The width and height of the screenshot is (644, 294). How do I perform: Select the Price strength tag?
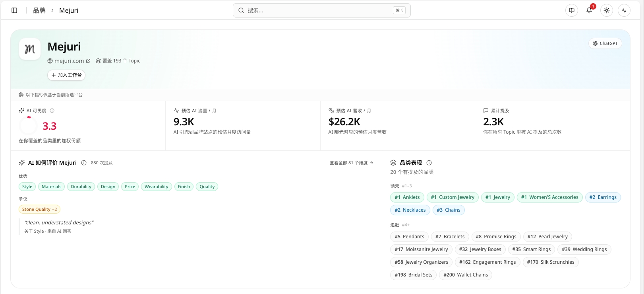click(x=130, y=187)
